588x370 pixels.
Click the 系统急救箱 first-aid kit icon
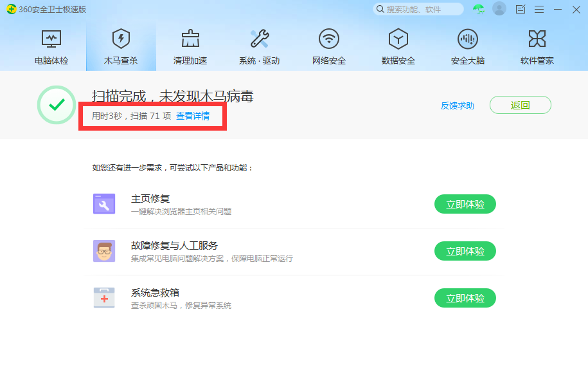[104, 298]
